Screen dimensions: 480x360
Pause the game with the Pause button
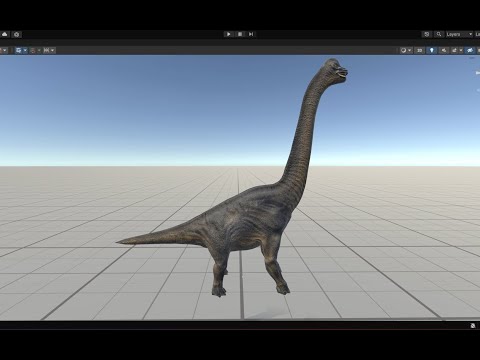[240, 34]
